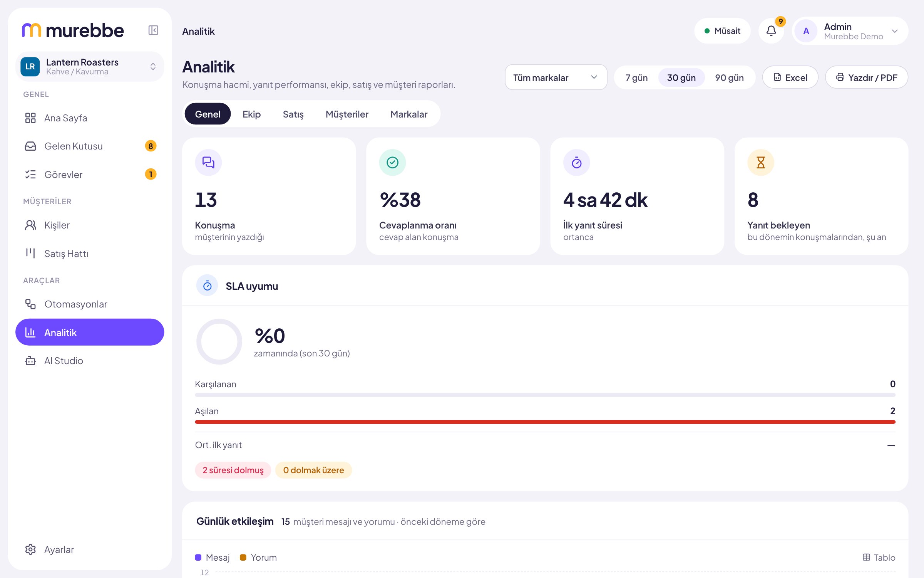924x578 pixels.
Task: Click the SLA donut chart
Action: pos(219,341)
